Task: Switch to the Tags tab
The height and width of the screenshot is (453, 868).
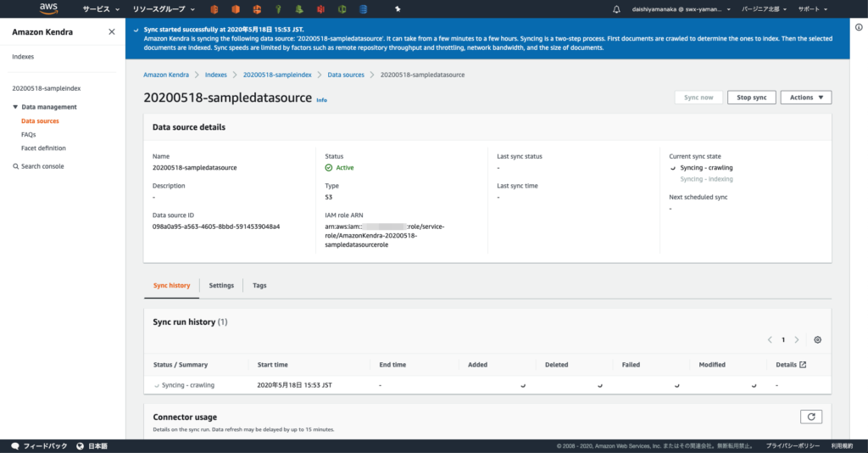Action: coord(259,286)
